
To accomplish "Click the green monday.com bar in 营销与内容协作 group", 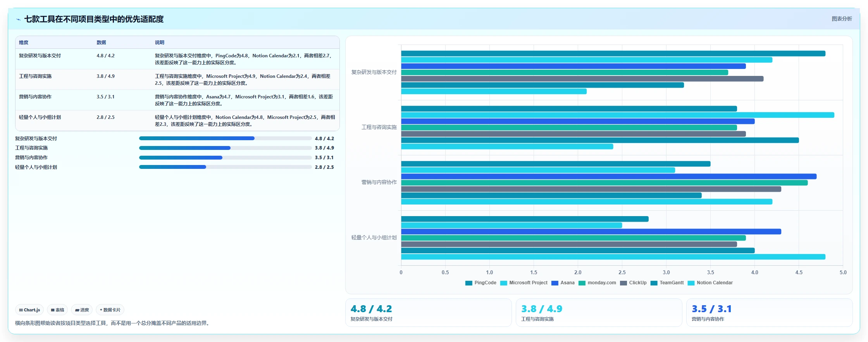I will (604, 183).
